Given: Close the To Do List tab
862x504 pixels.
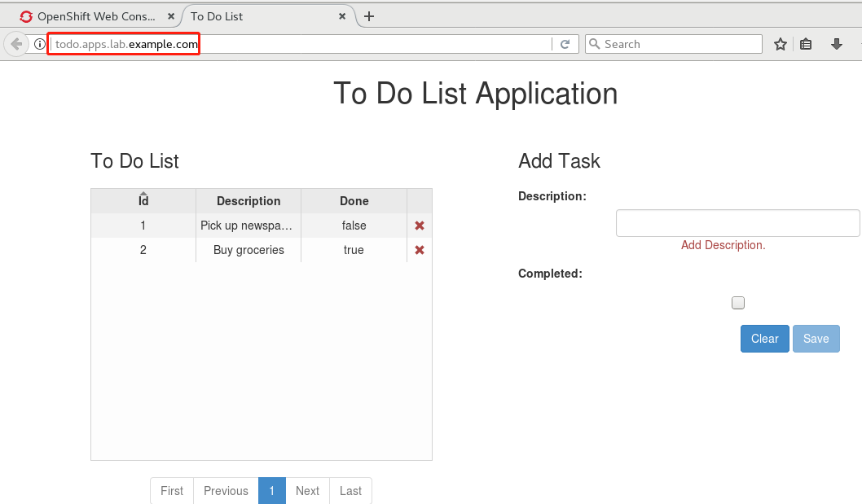Looking at the screenshot, I should [x=342, y=16].
